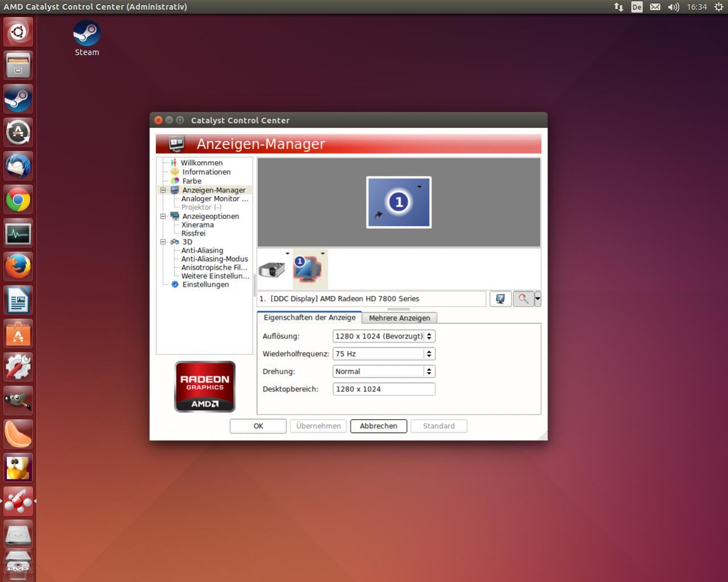
Task: Launch Steam from the launcher dock
Action: click(18, 99)
